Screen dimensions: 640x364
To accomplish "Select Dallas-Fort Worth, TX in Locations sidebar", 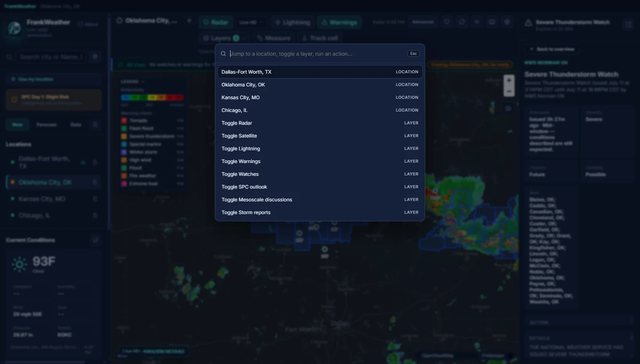I will click(44, 163).
